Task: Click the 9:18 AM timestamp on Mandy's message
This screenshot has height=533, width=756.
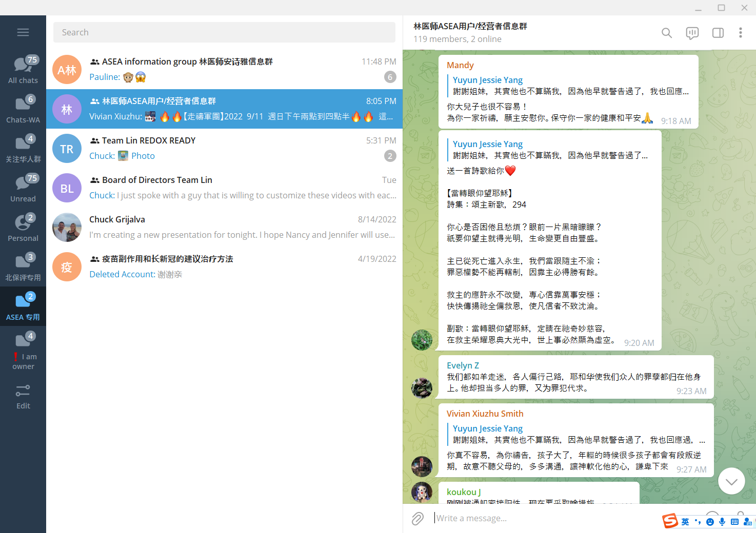Action: [x=676, y=121]
